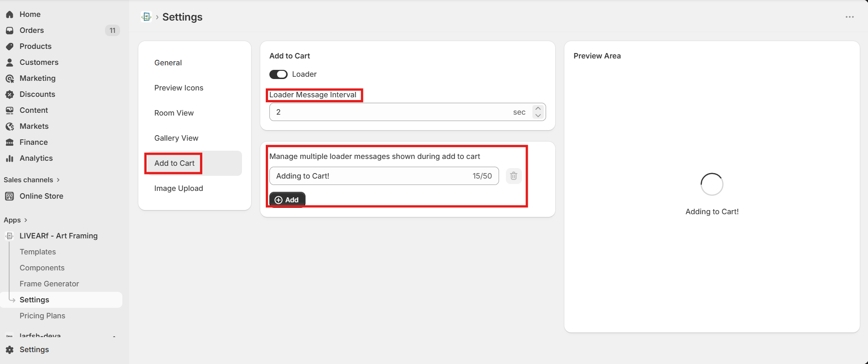Click the 'Preview Area' heading text

(597, 56)
